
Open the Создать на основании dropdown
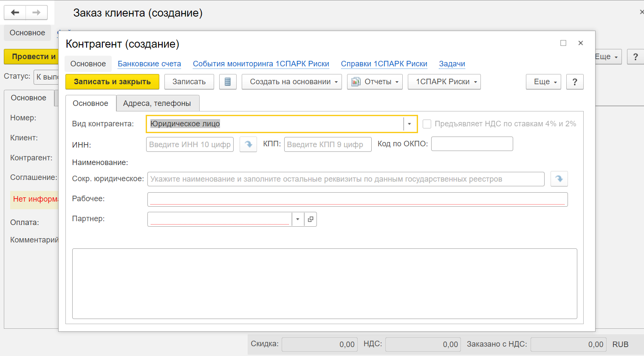pos(291,82)
